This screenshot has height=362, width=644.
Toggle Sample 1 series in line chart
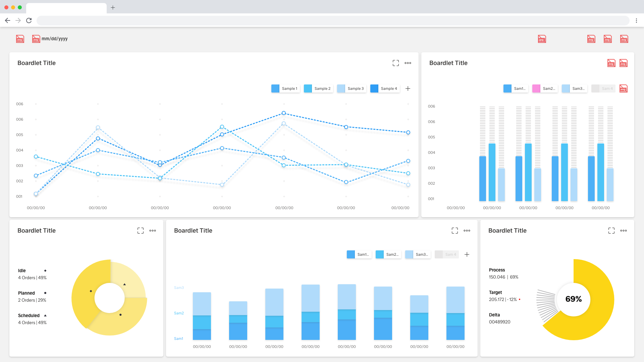(x=285, y=88)
